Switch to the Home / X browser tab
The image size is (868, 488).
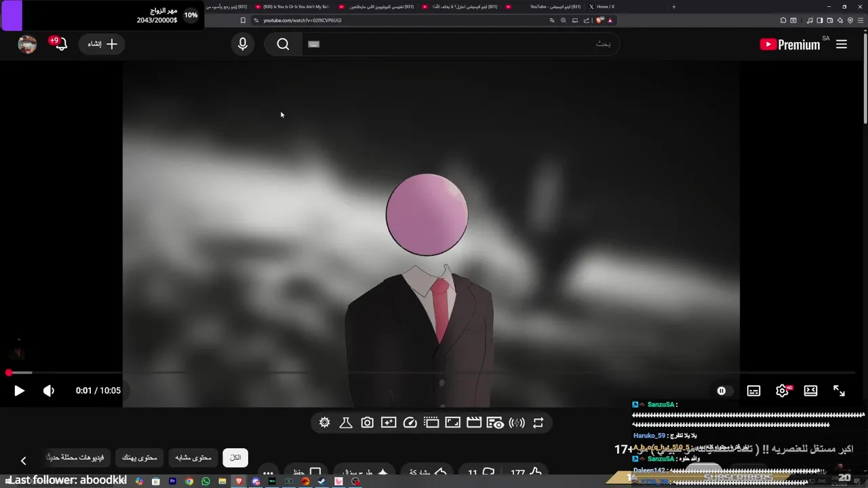point(606,7)
